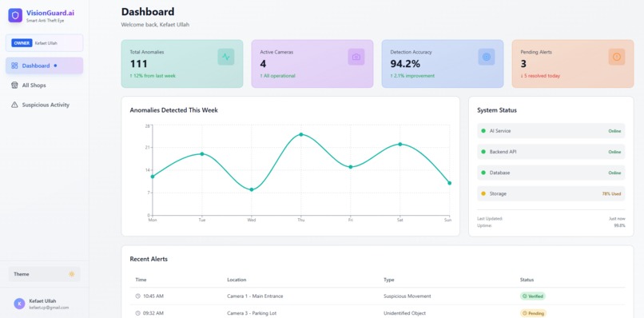The height and width of the screenshot is (318, 644).
Task: Click the Recent Alerts heading
Action: tap(149, 259)
